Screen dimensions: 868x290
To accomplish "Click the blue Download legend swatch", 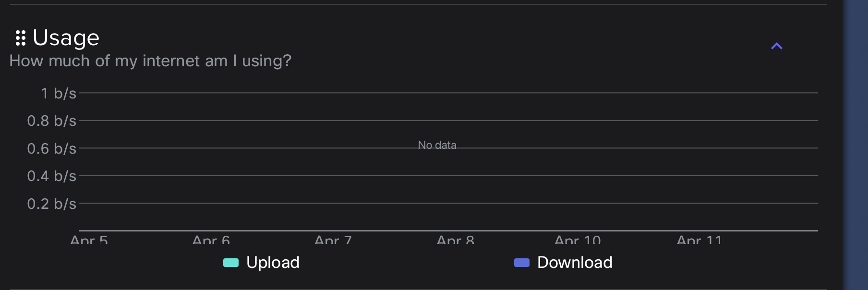I will [x=521, y=263].
